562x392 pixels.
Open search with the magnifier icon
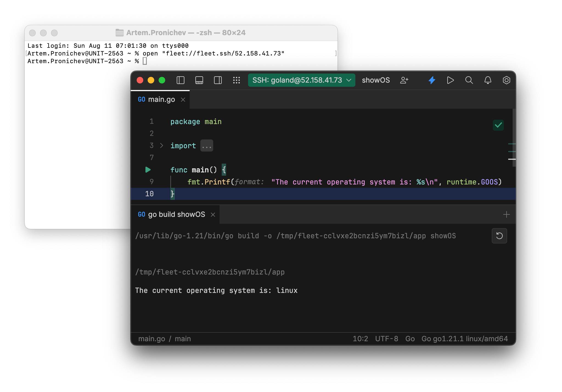[x=469, y=80]
